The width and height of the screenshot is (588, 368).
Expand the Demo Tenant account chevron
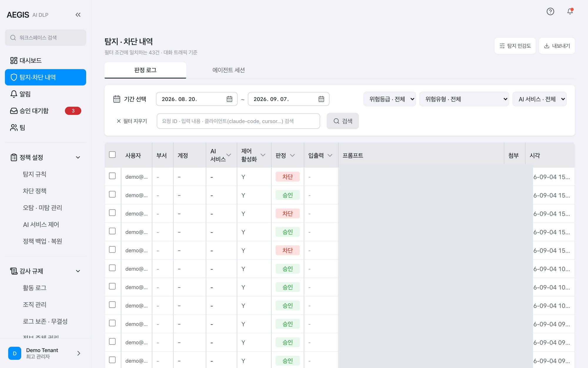(78, 353)
